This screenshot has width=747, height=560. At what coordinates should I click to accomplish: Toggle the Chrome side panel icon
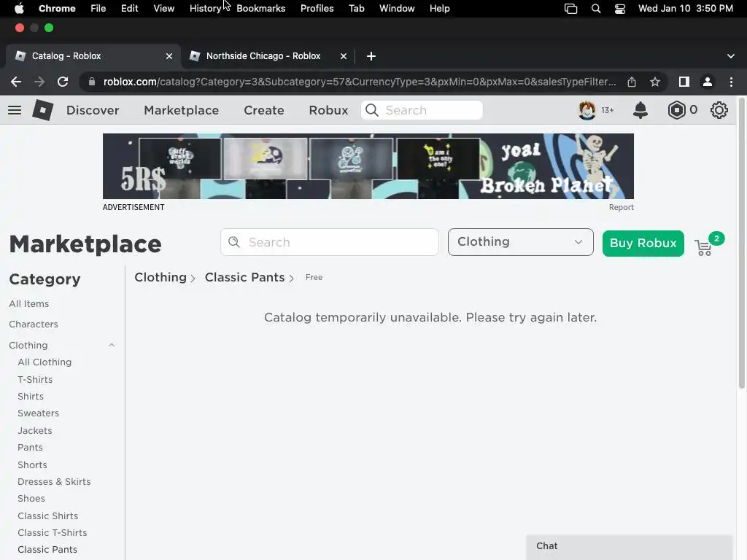(684, 82)
